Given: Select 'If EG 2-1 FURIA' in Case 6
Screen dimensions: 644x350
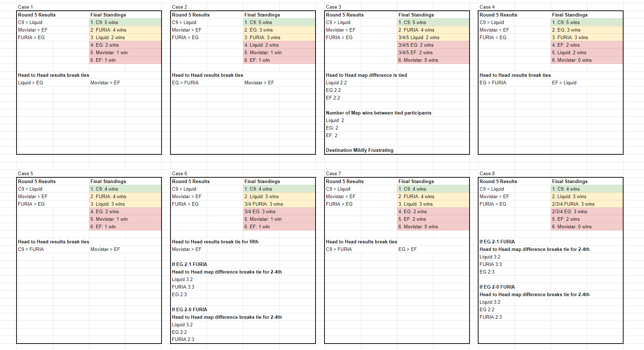Looking at the screenshot, I should tap(189, 264).
